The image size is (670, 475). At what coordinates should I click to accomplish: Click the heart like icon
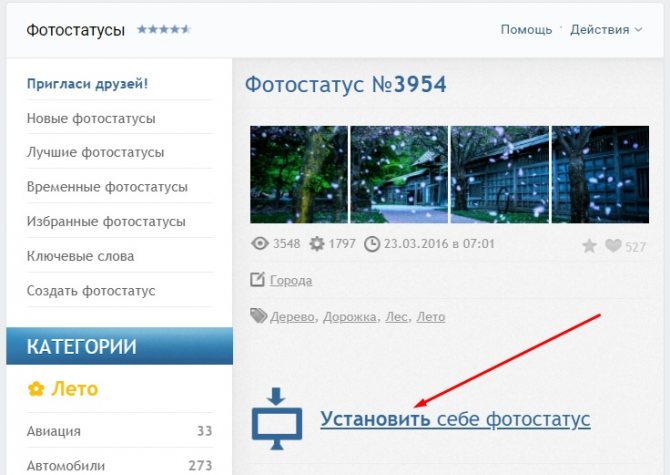[613, 246]
